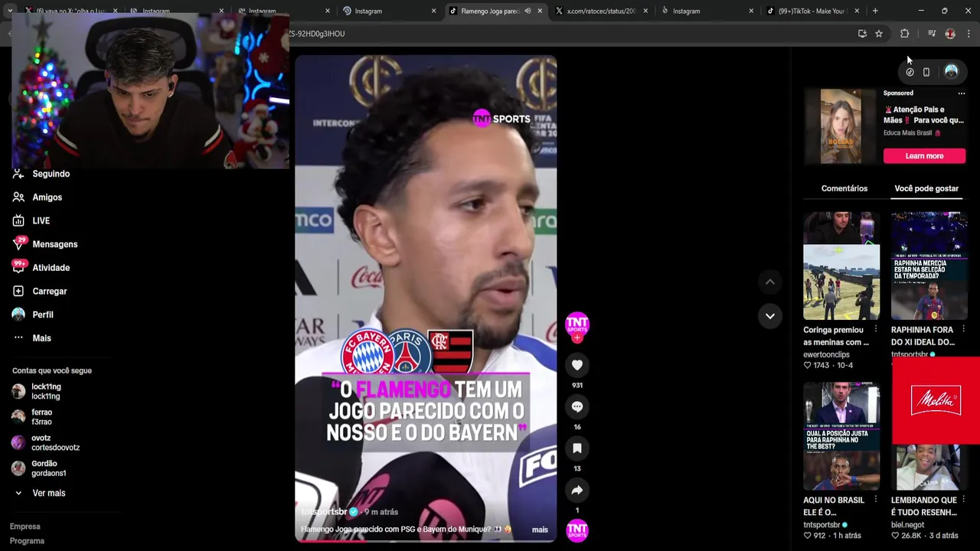The height and width of the screenshot is (551, 980).
Task: Open Chrome three-dot menu
Action: click(969, 34)
